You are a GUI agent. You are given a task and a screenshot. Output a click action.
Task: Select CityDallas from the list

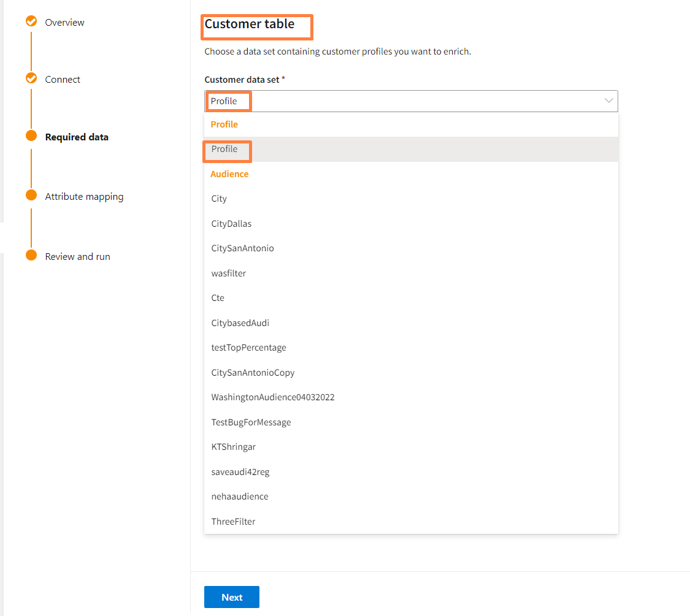231,224
